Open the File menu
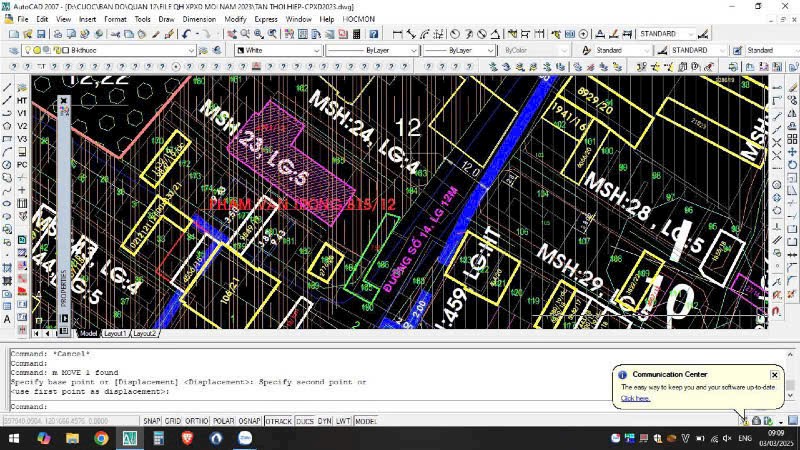800x450 pixels. (23, 19)
